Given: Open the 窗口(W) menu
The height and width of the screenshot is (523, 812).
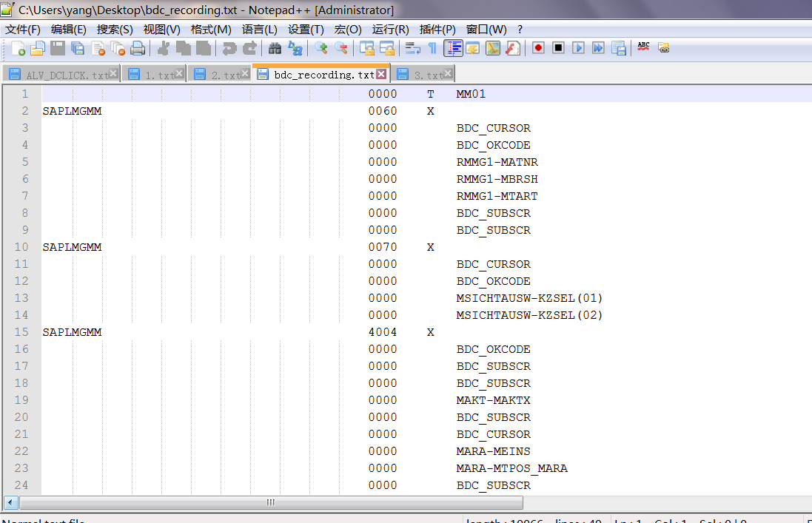Looking at the screenshot, I should tap(486, 30).
